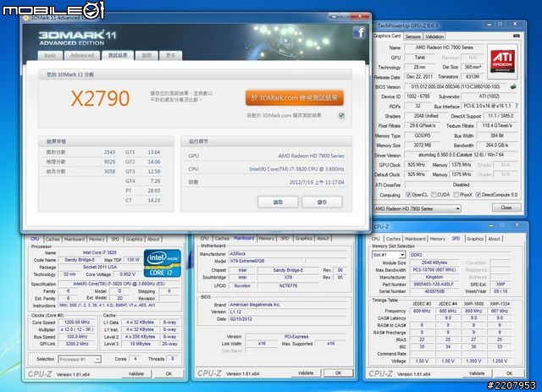542x392 pixels.
Task: Click the screenshot camera icon in GPU-Z
Action: tap(516, 36)
